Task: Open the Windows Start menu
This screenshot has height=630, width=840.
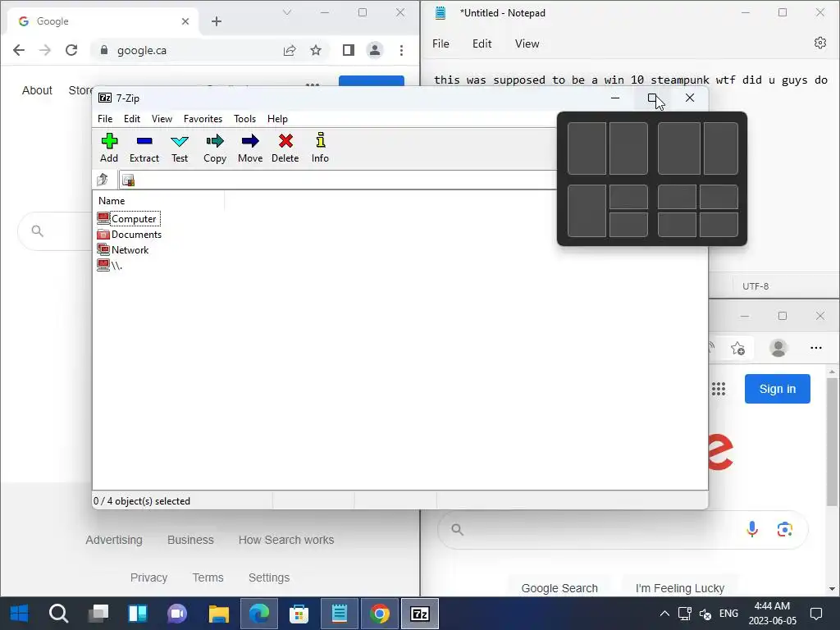Action: click(x=20, y=614)
